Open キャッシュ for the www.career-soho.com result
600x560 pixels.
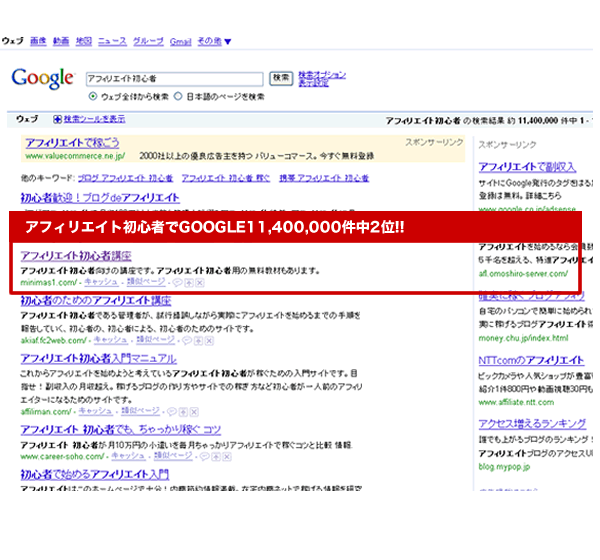(128, 456)
